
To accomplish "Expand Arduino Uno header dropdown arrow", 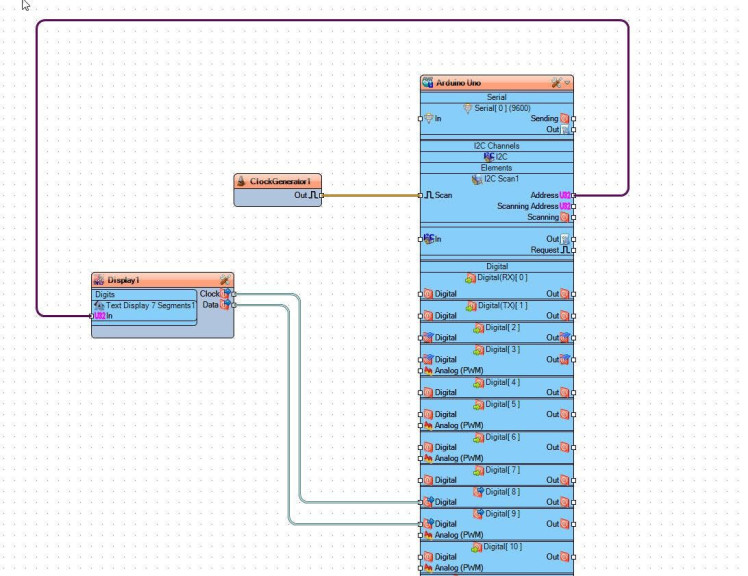I will [x=567, y=83].
